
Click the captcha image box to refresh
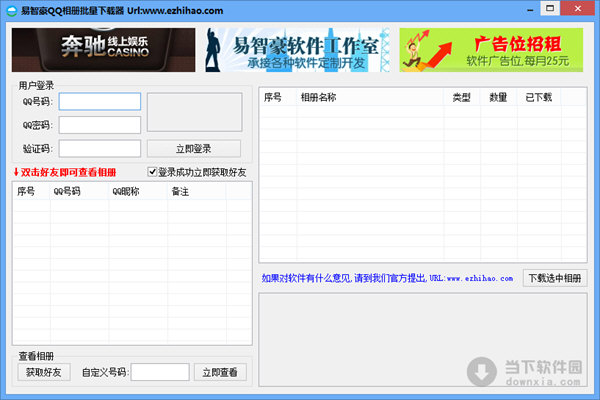[x=194, y=112]
